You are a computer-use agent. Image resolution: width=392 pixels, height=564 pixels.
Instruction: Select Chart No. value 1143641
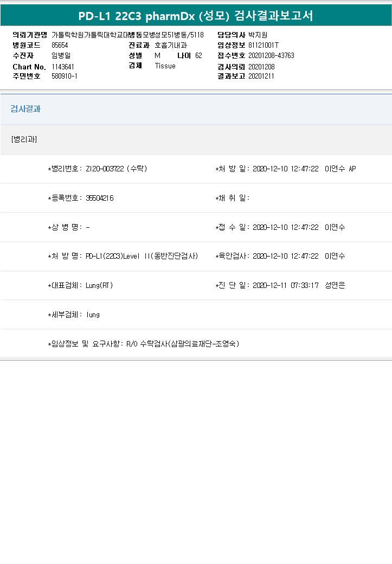[x=62, y=67]
